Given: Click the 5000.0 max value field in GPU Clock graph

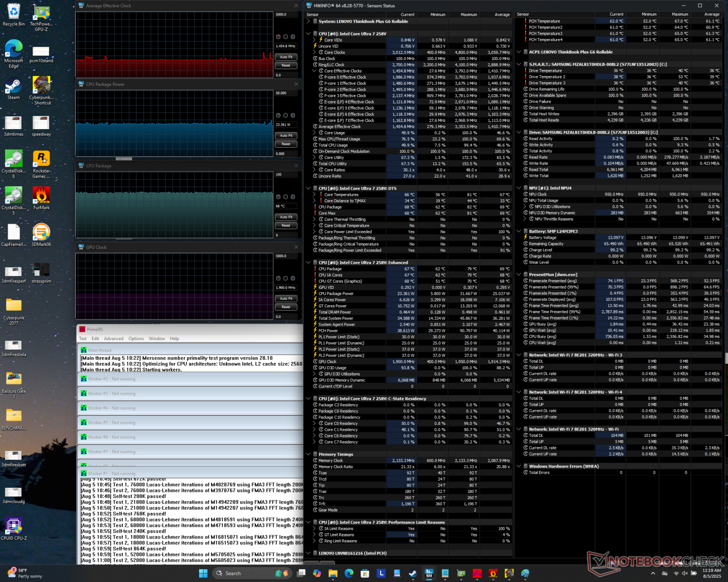Looking at the screenshot, I should (286, 256).
